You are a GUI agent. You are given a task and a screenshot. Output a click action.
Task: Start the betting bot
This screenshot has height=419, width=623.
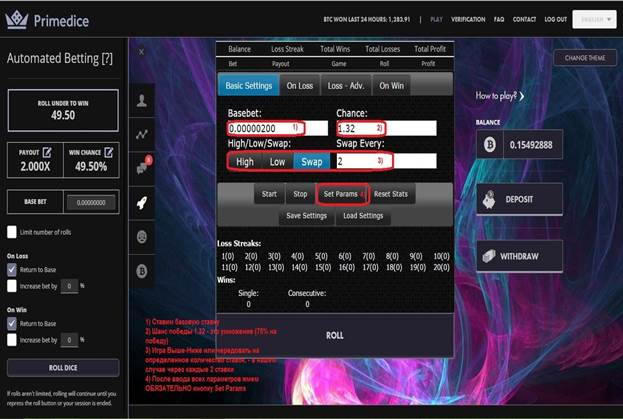(269, 194)
